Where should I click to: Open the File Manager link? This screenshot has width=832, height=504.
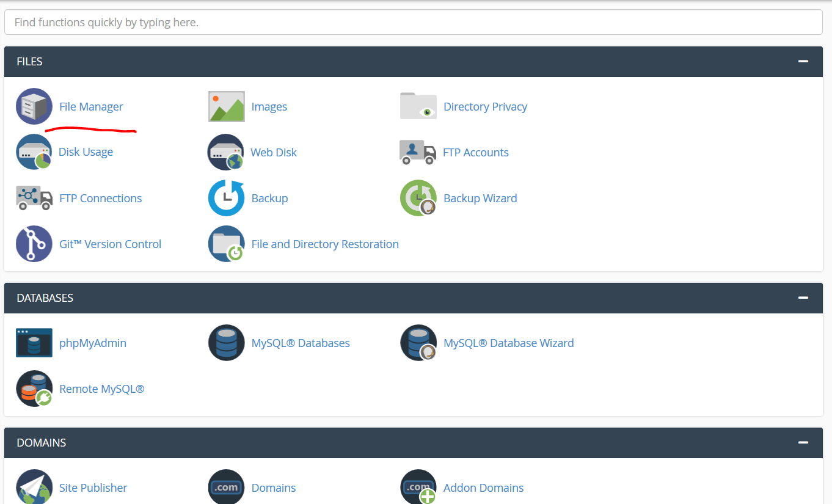point(91,107)
